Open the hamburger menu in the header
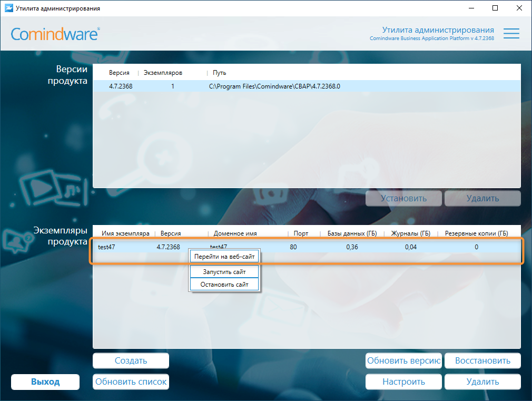Viewport: 532px width, 401px height. 511,33
